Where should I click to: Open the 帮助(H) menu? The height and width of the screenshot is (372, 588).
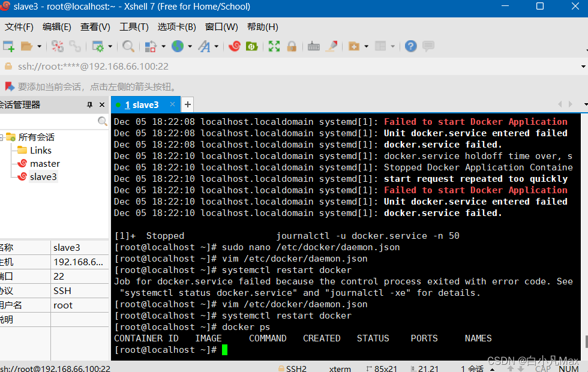click(263, 27)
